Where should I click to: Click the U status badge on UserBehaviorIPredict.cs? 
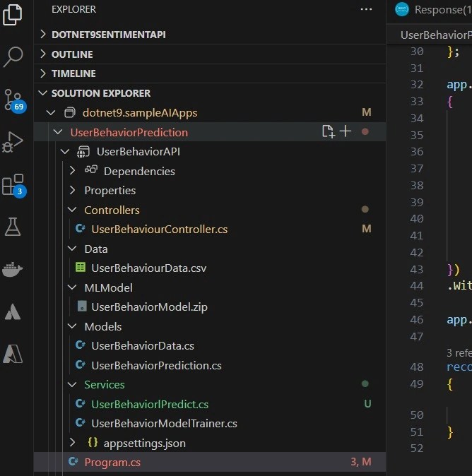click(367, 403)
